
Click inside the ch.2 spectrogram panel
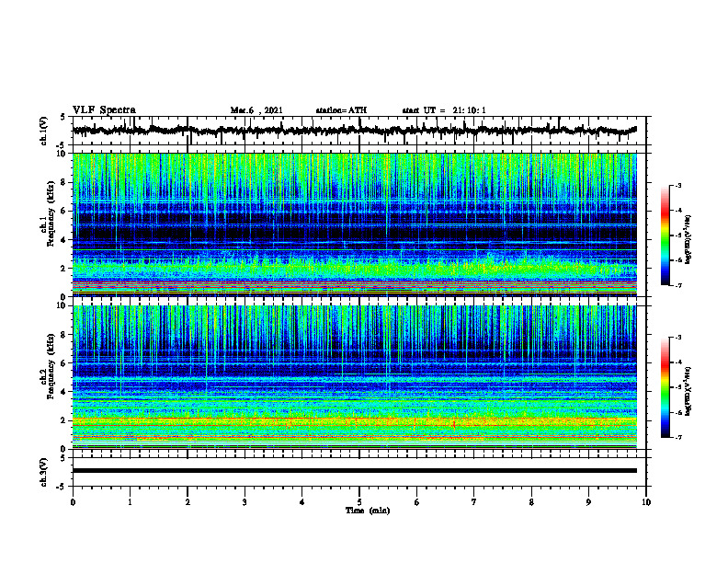point(354,377)
